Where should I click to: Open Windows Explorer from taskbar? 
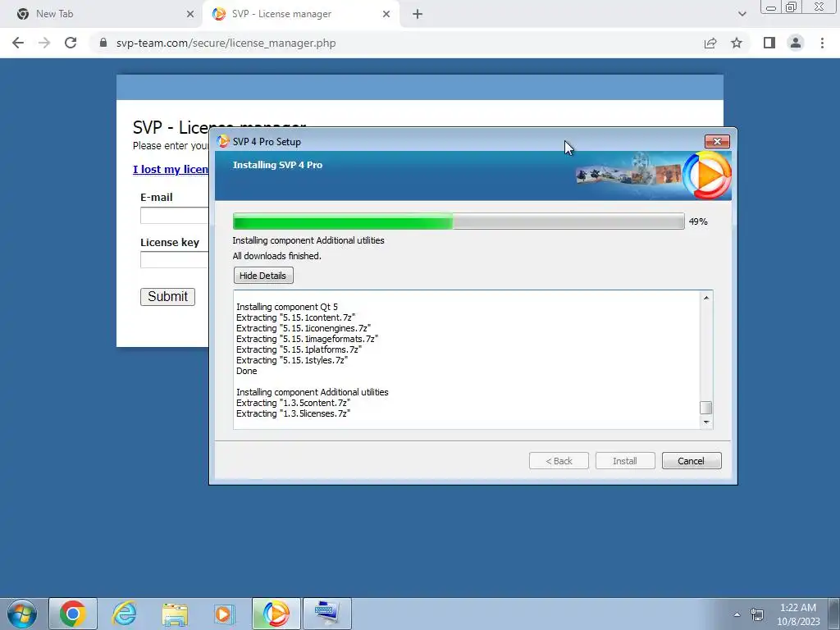point(175,614)
